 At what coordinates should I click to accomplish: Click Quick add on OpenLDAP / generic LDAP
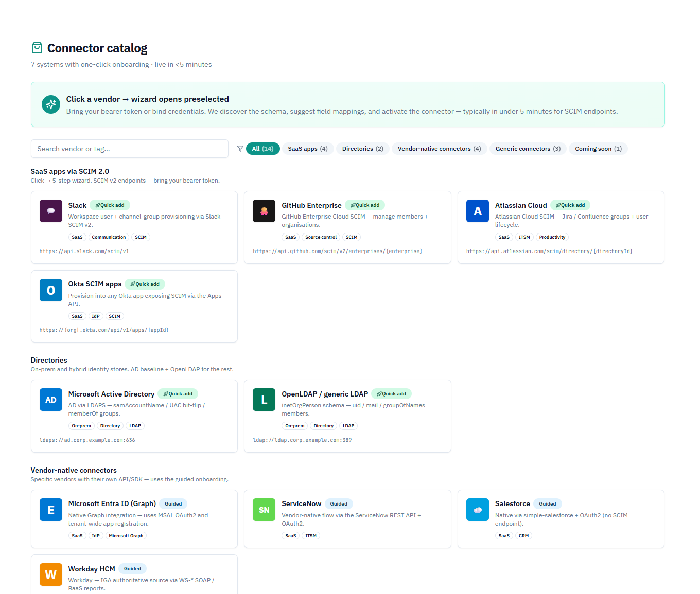[392, 394]
